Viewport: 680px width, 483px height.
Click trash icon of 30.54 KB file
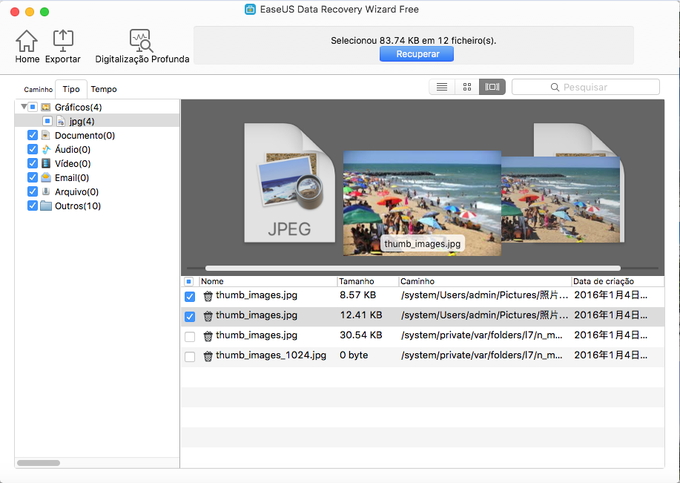[x=208, y=336]
